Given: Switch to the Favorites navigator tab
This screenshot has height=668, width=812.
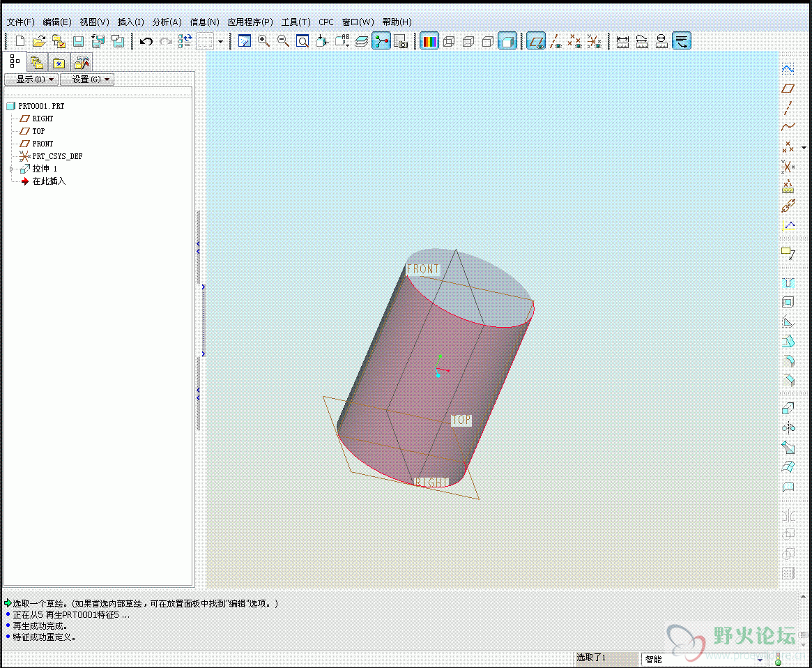Looking at the screenshot, I should coord(59,63).
